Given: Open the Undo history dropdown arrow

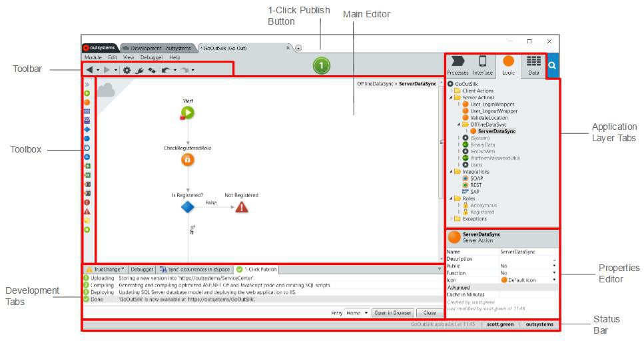Looking at the screenshot, I should pyautogui.click(x=175, y=70).
